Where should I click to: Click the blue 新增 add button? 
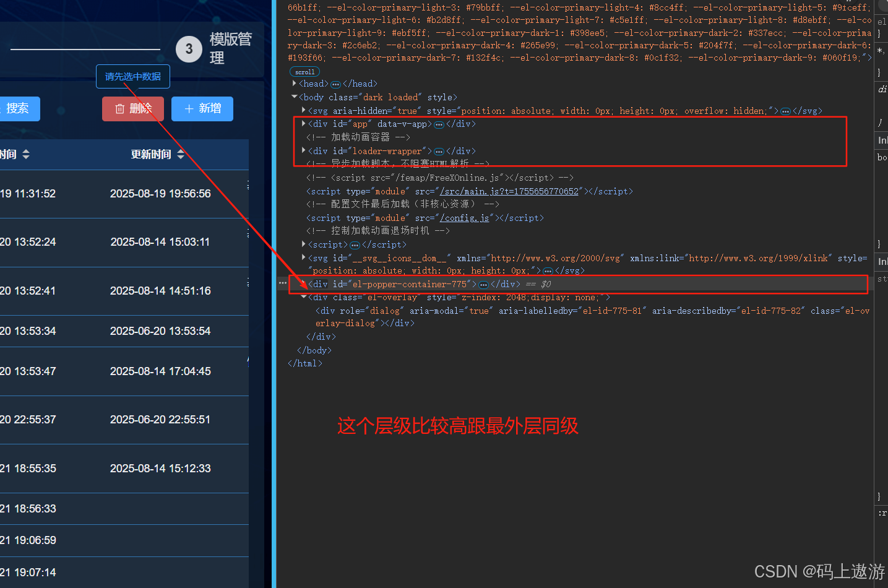[x=202, y=109]
